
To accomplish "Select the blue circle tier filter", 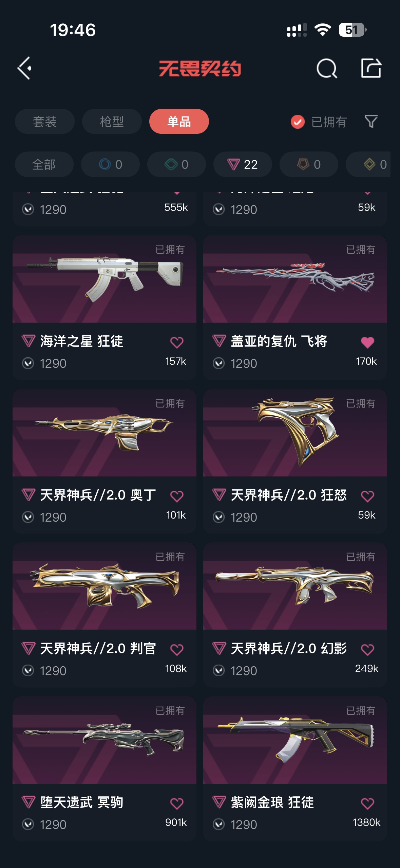I will (110, 164).
